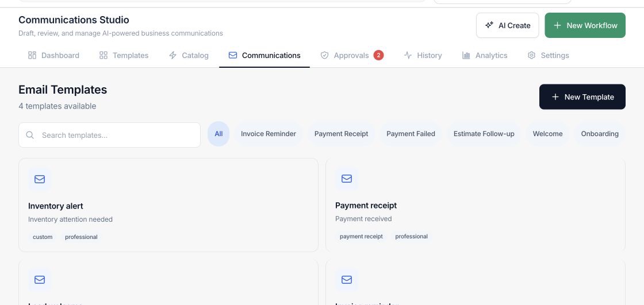The width and height of the screenshot is (644, 305).
Task: Click the Approvals shield icon
Action: [x=324, y=55]
